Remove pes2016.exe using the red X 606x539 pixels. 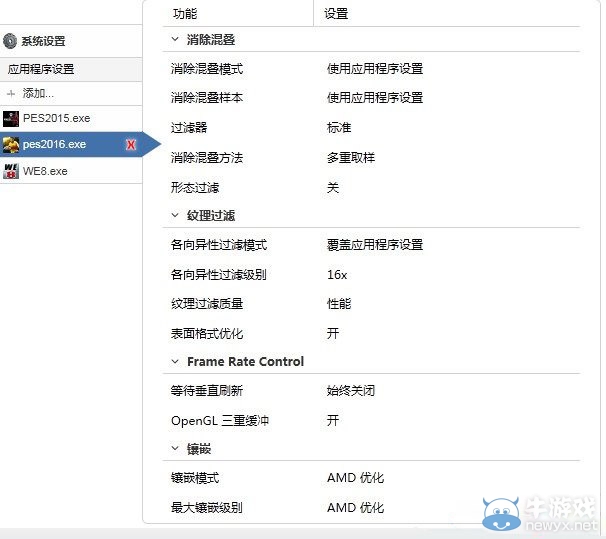(x=131, y=145)
